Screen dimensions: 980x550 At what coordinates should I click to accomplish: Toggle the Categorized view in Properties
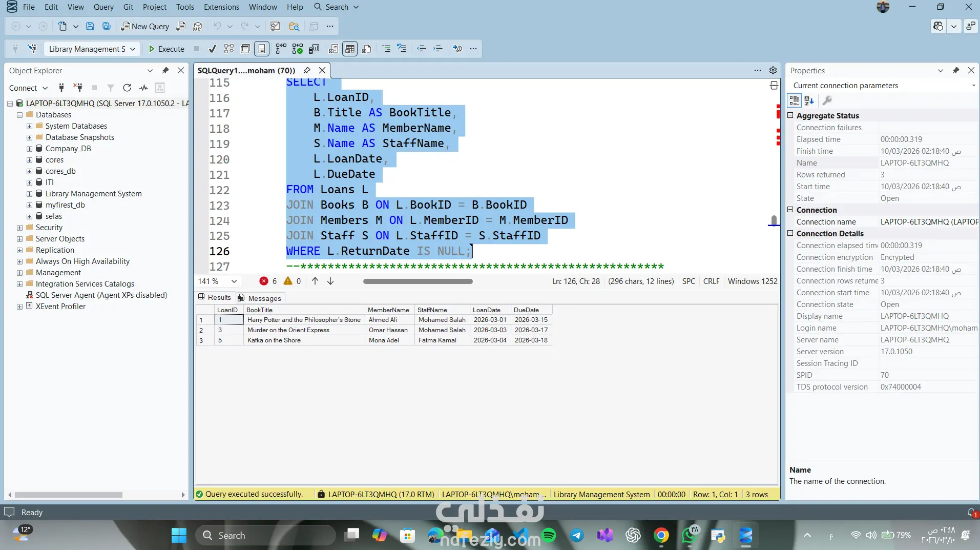(794, 100)
